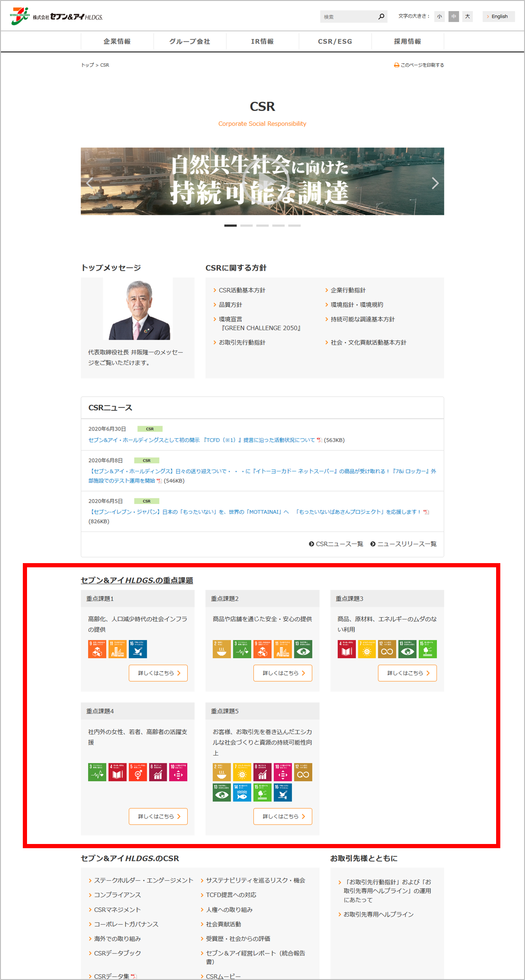Click SDG 14 fish icon in 重点課題5 card
The width and height of the screenshot is (525, 980).
coord(242,793)
